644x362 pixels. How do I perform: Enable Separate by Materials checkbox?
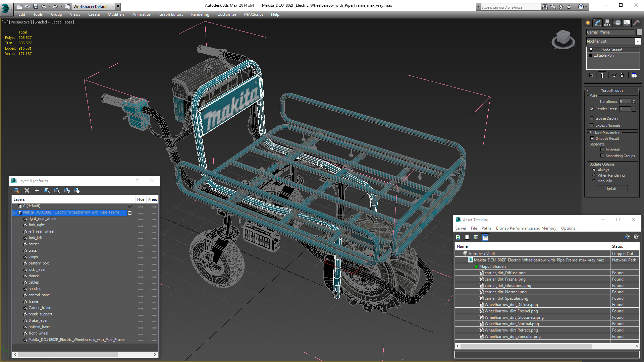(602, 149)
